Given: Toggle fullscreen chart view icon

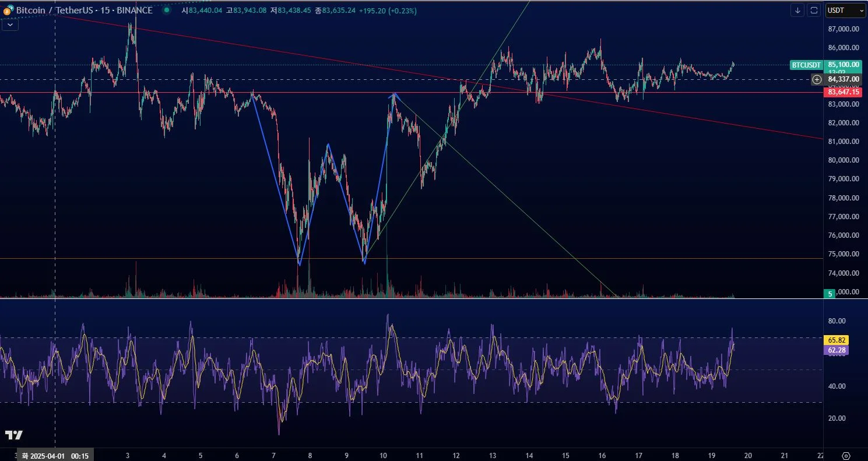Looking at the screenshot, I should (814, 10).
